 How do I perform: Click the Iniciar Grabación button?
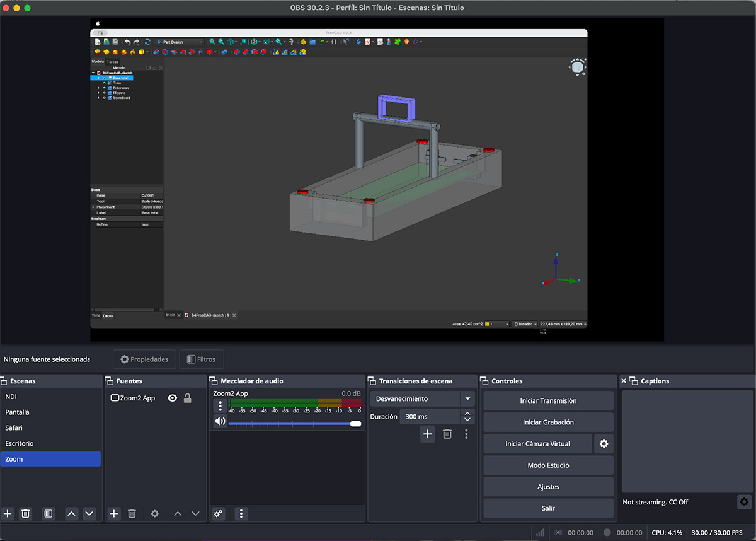click(x=548, y=422)
